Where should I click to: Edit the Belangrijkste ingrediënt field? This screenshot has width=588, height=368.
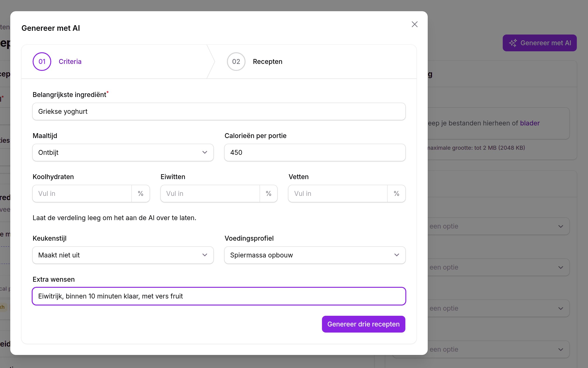click(x=219, y=111)
